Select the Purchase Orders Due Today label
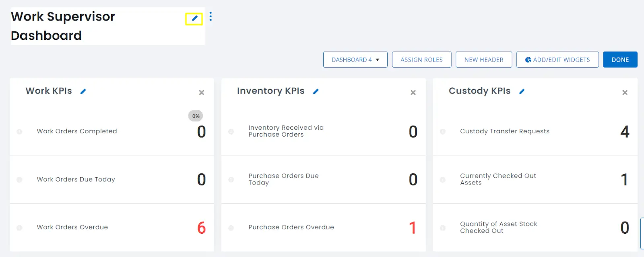644x257 pixels. pos(283,179)
